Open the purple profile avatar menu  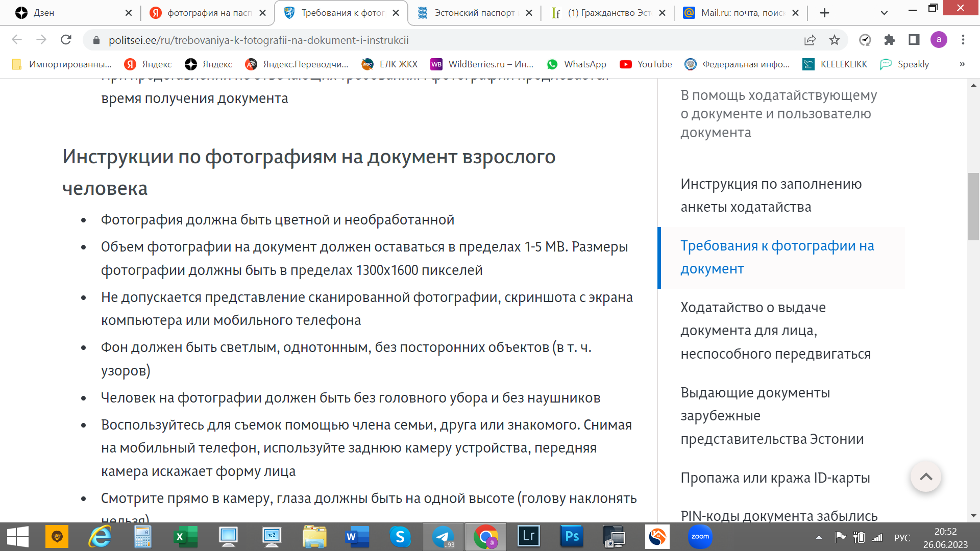pos(939,40)
